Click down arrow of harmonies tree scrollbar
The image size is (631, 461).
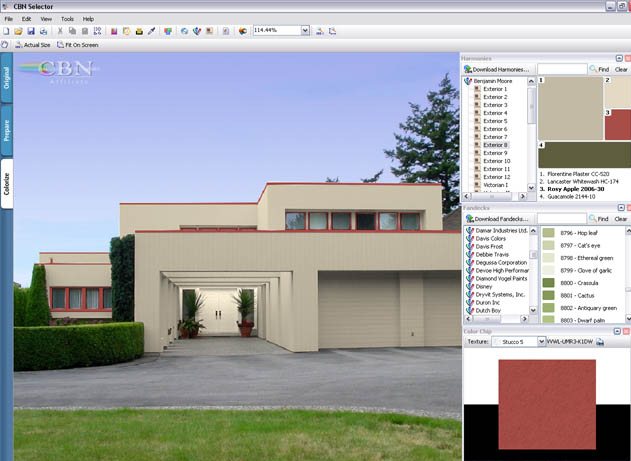point(531,187)
